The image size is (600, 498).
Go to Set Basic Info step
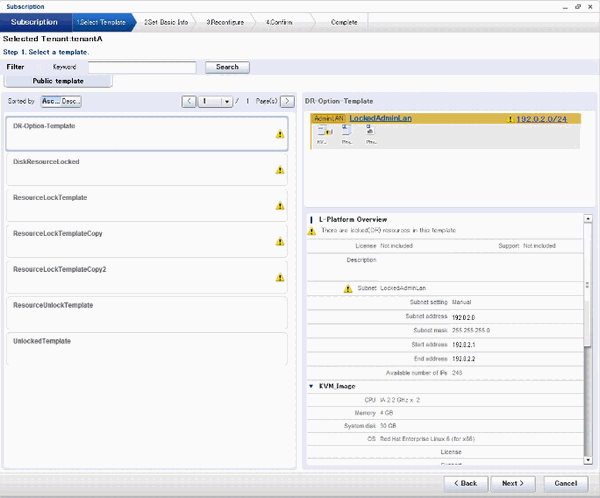coord(166,22)
